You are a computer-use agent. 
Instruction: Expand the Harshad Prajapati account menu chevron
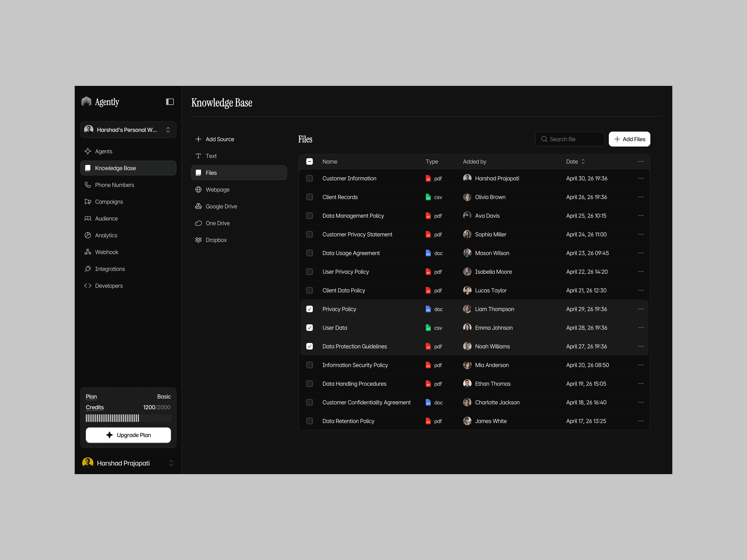click(171, 463)
